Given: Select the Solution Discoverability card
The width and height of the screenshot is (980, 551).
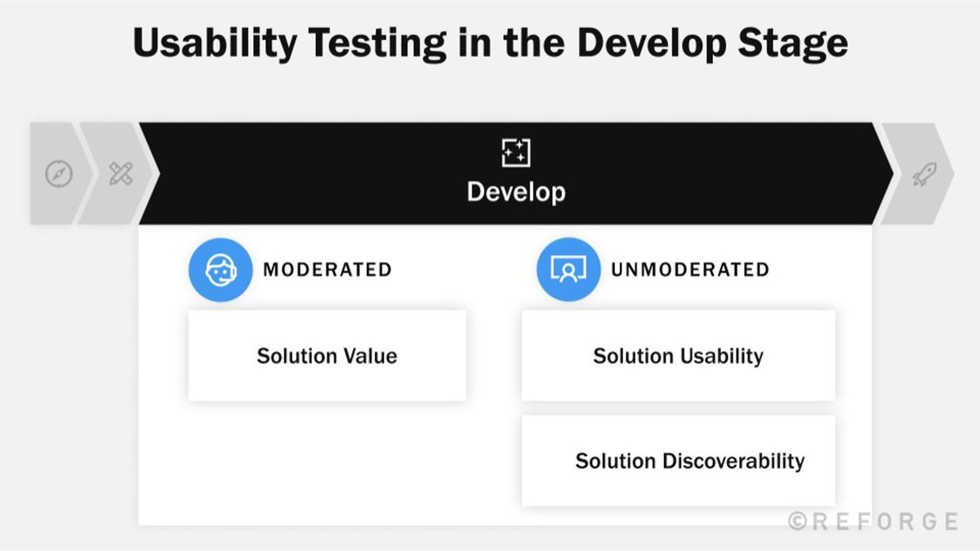Looking at the screenshot, I should (678, 460).
